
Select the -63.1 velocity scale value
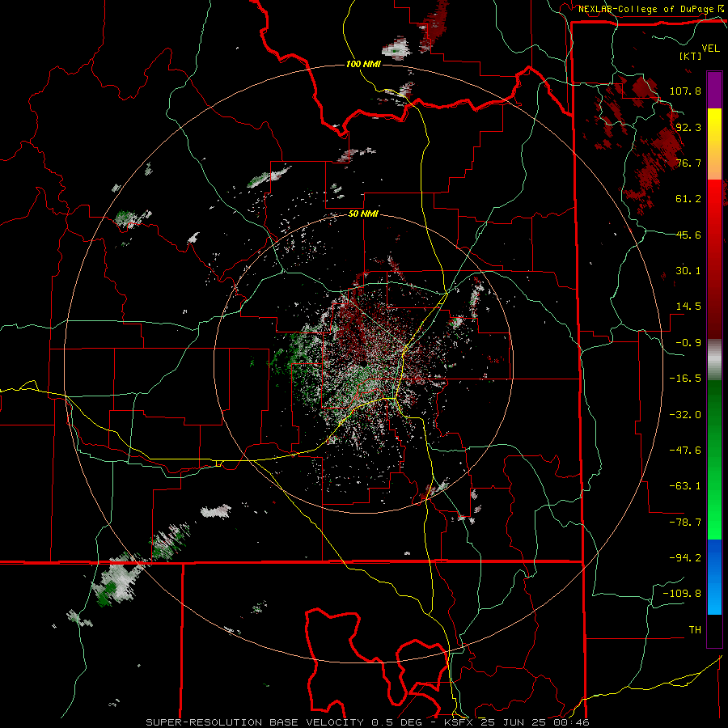coord(685,486)
